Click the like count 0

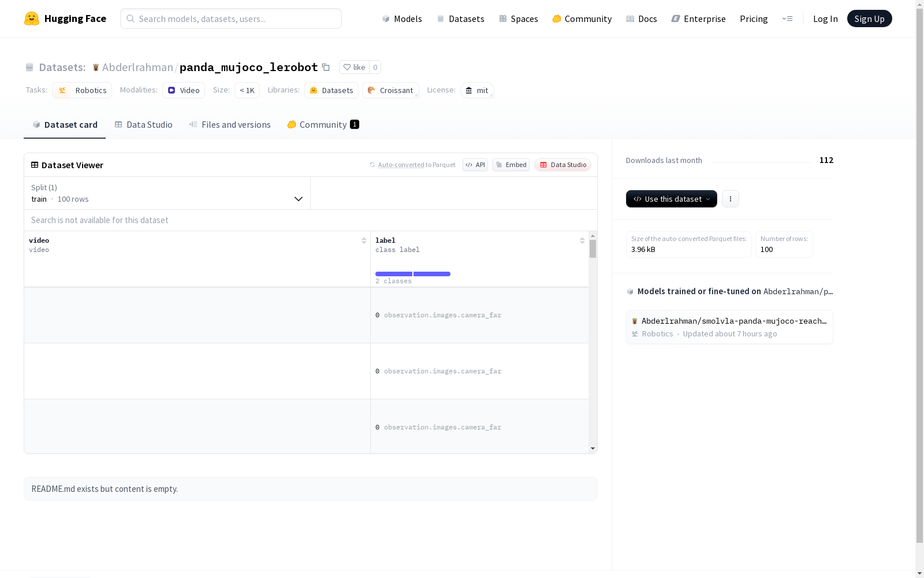click(x=375, y=67)
